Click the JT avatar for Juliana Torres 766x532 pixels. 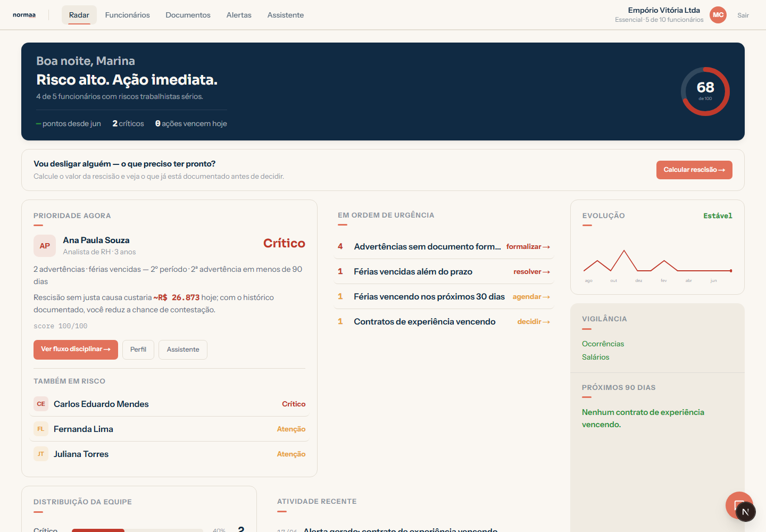(41, 454)
